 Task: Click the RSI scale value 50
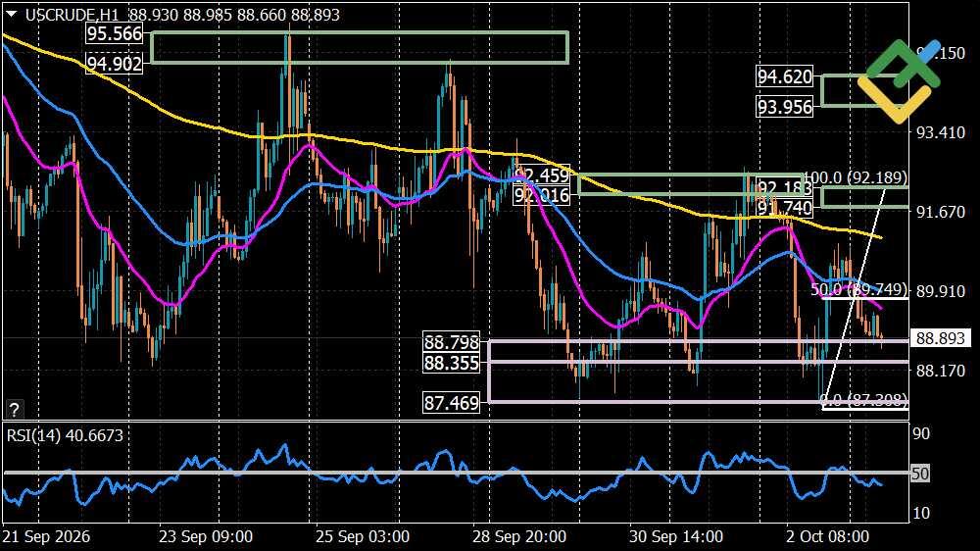coord(920,474)
